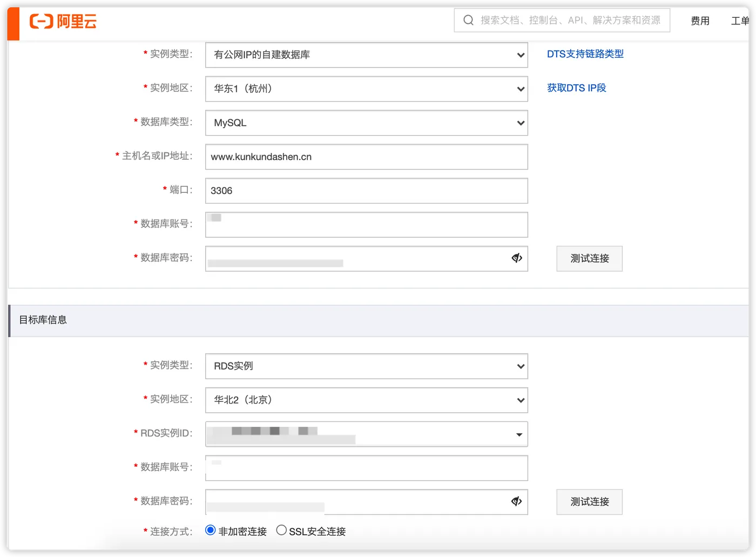This screenshot has width=756, height=557.
Task: Click source database 测试连接 button
Action: pyautogui.click(x=590, y=259)
